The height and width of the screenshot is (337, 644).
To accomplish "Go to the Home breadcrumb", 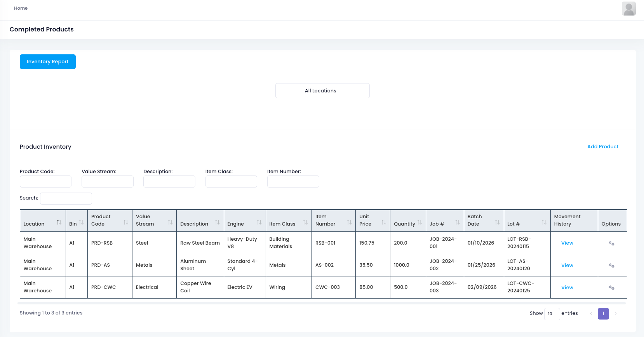I will point(21,8).
